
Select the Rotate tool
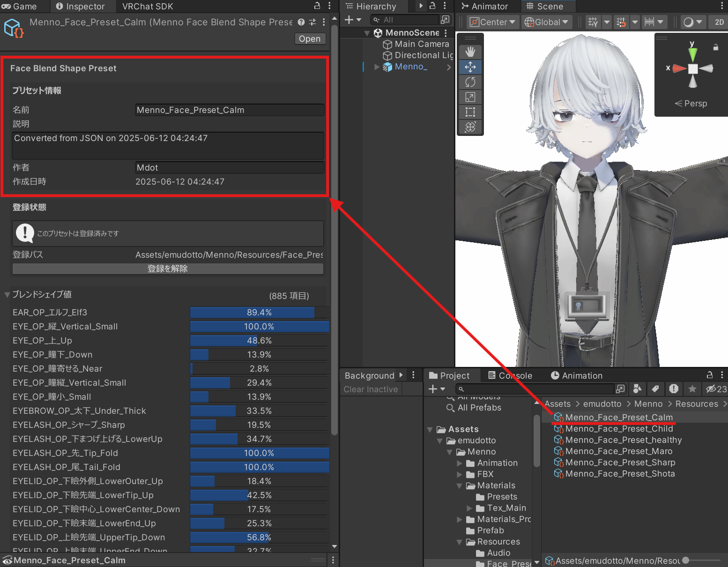[470, 82]
